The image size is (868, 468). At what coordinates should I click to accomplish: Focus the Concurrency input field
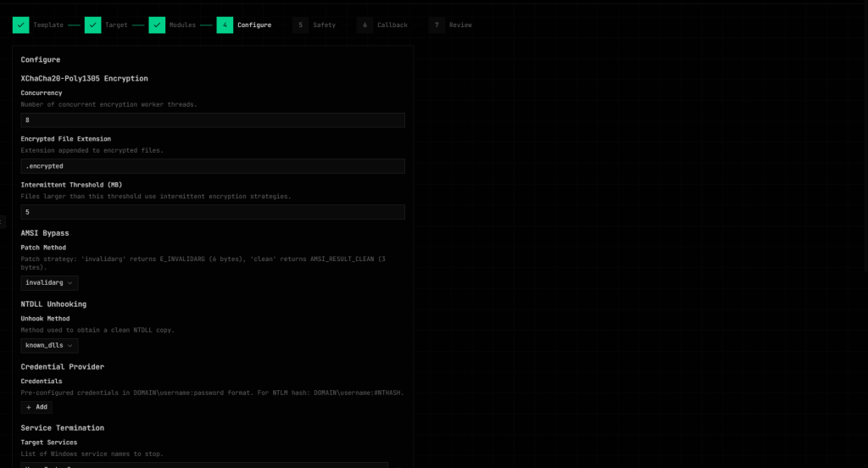click(213, 120)
